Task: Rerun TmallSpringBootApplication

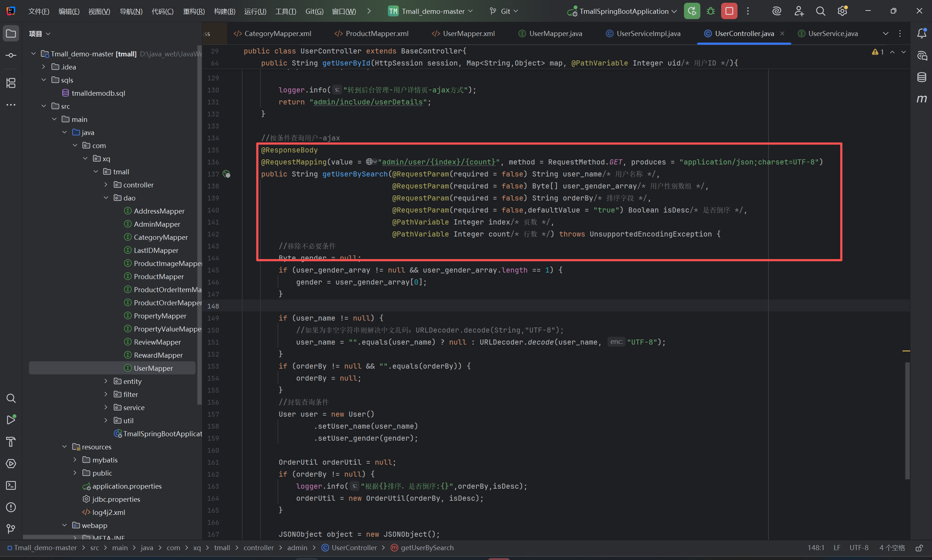Action: click(692, 11)
